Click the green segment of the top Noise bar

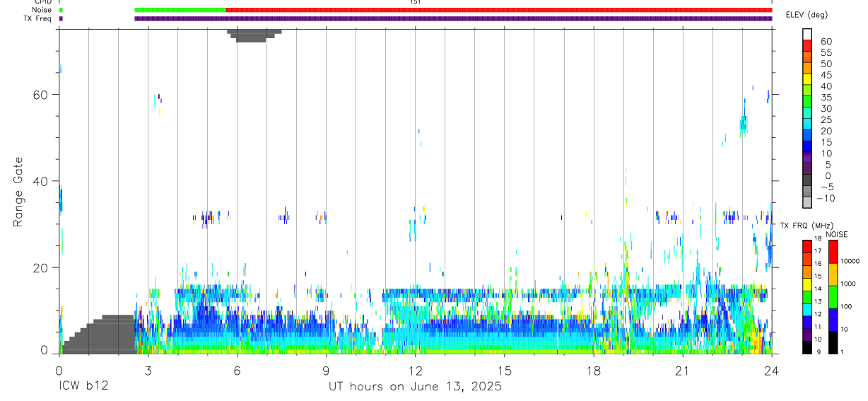pos(180,10)
